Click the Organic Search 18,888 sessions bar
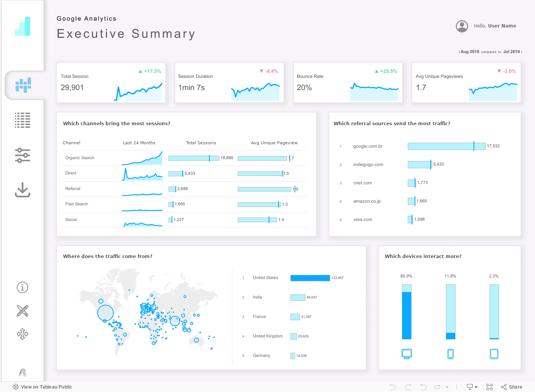Screen dimensions: 535x392 point(194,158)
